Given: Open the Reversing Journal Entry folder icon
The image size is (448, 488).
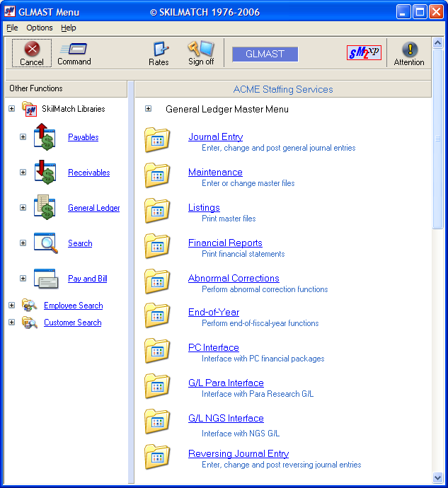Looking at the screenshot, I should point(157,457).
